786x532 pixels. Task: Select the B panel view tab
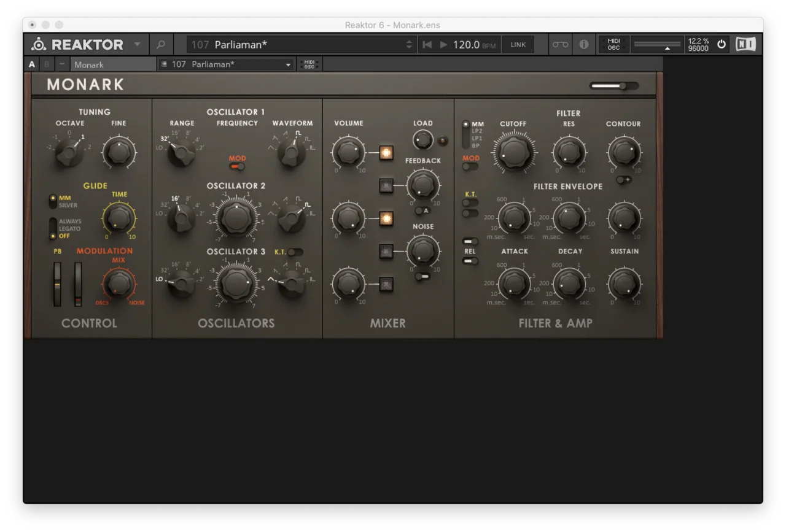pos(47,64)
